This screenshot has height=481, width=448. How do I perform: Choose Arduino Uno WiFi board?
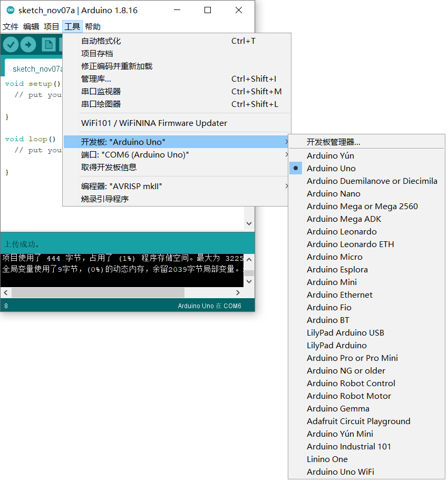point(367,472)
